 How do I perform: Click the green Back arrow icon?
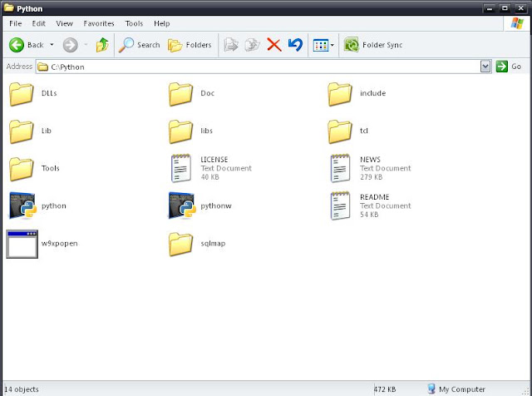coord(17,45)
